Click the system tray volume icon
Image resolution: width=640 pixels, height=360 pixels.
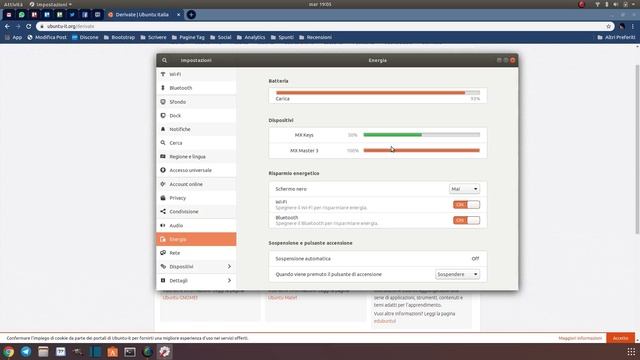pos(616,4)
